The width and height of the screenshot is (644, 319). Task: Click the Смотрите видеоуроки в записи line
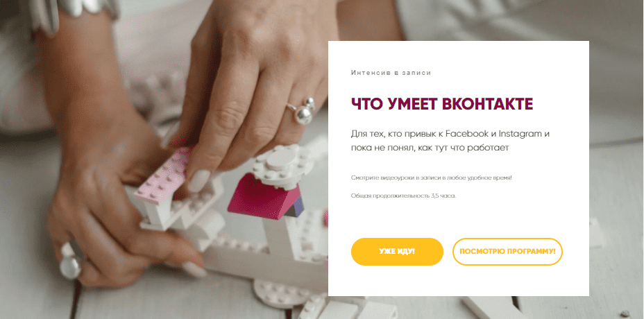point(432,178)
